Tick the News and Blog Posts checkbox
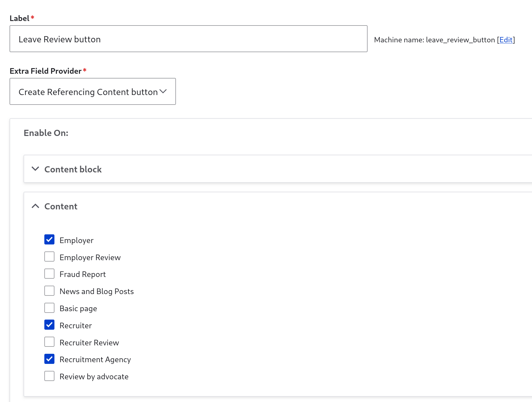 click(x=49, y=291)
